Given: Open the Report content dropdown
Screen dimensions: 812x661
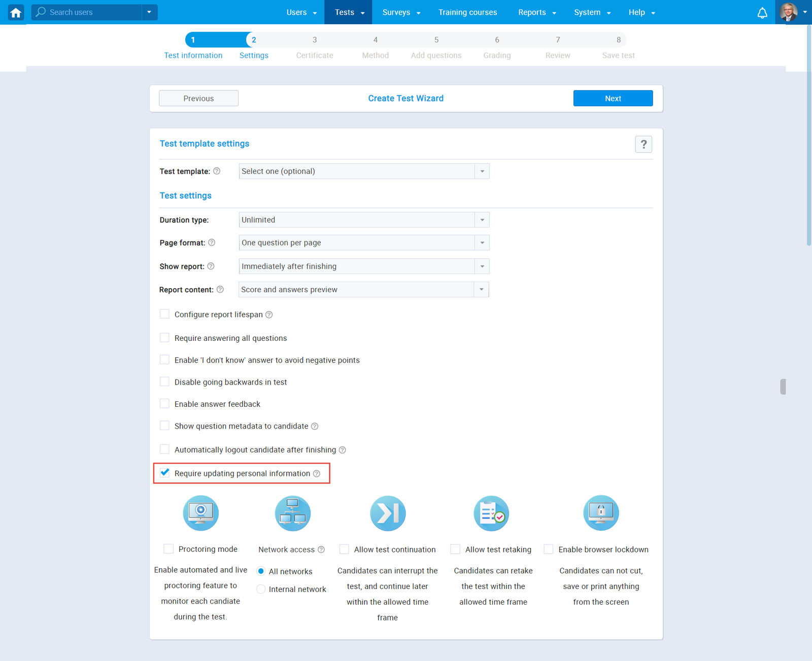Looking at the screenshot, I should coord(364,290).
